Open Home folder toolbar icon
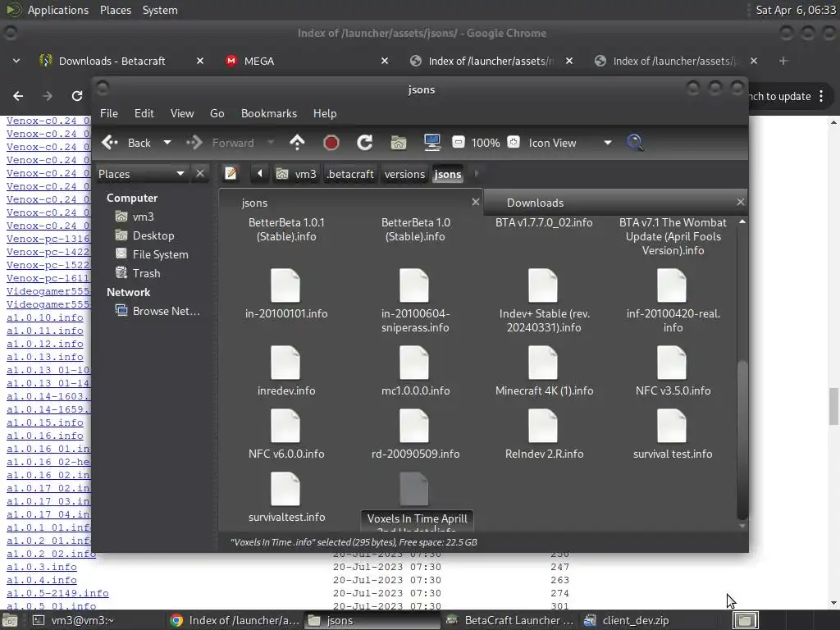 [399, 143]
